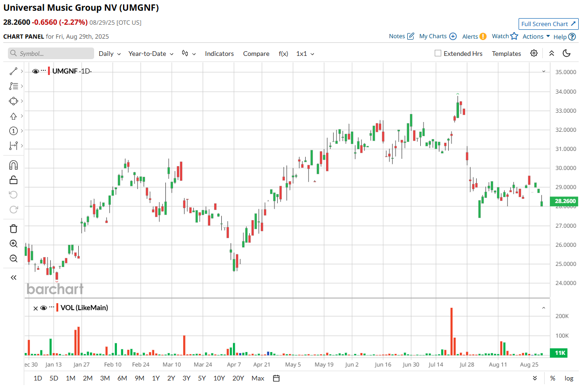The height and width of the screenshot is (387, 588).
Task: Open the Templates menu
Action: pyautogui.click(x=506, y=54)
